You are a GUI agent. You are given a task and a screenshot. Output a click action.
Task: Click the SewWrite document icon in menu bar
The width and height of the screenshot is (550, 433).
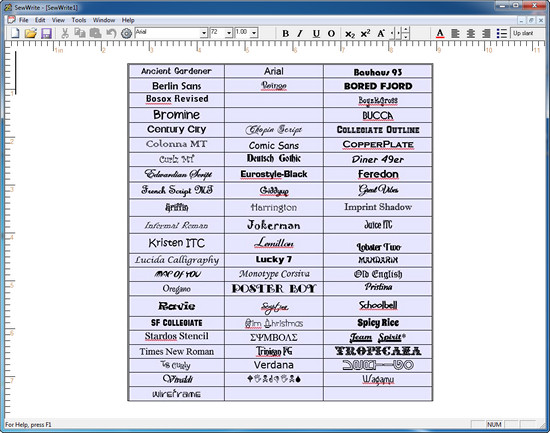[11, 20]
